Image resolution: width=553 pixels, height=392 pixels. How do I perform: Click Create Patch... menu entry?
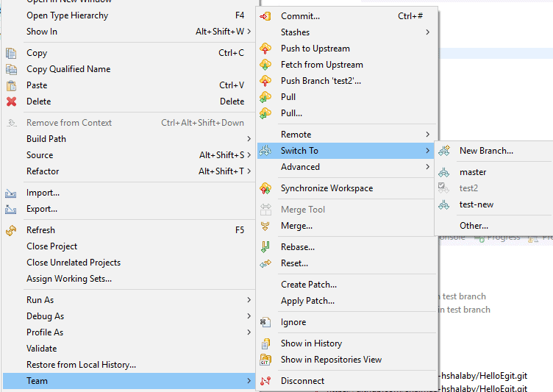click(x=308, y=285)
